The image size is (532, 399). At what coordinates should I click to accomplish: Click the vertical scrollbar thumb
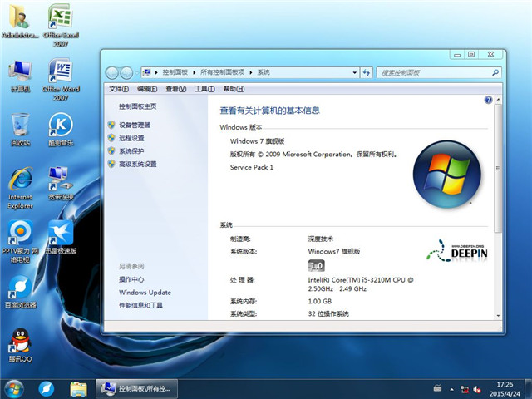tap(498, 168)
